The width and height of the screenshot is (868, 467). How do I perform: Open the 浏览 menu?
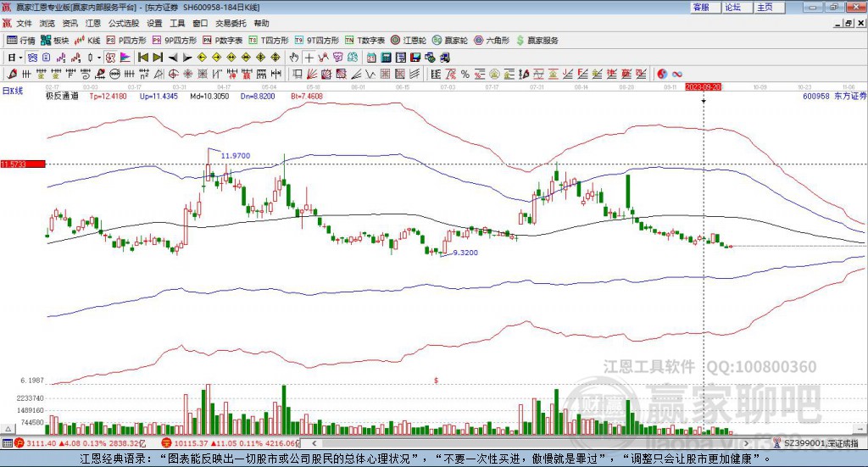[x=47, y=23]
